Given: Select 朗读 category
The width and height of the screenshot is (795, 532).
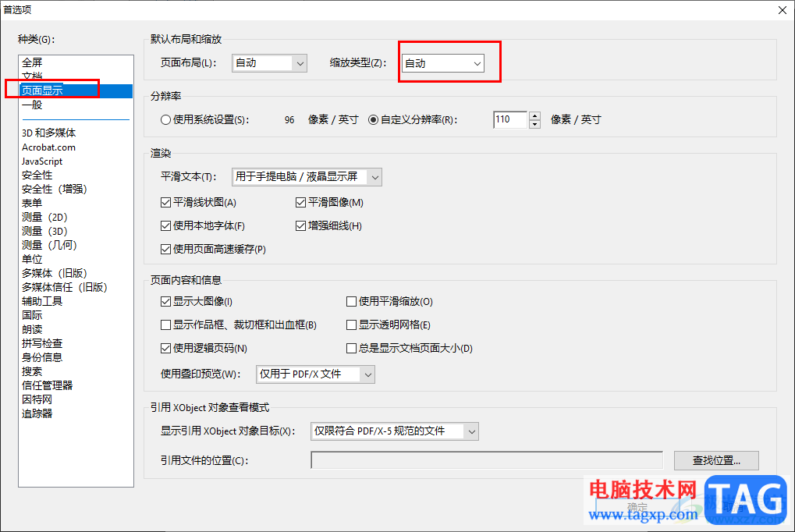Looking at the screenshot, I should click(32, 330).
